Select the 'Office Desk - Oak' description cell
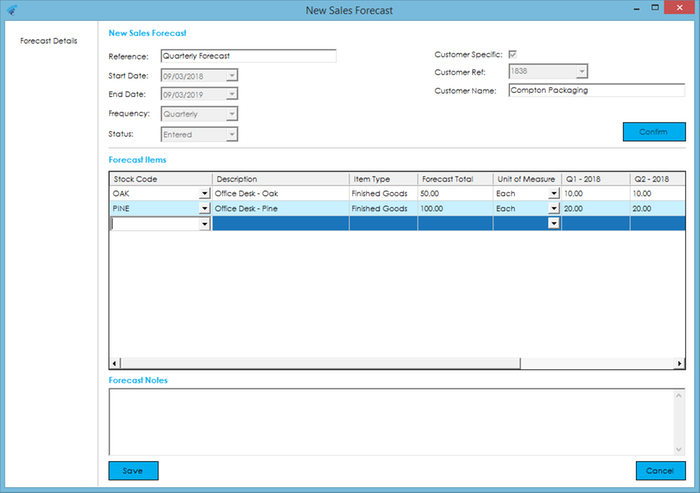 (x=281, y=193)
